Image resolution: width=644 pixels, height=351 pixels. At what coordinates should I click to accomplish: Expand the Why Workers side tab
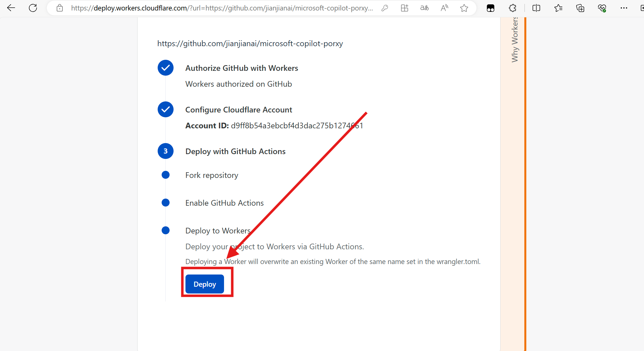[x=515, y=40]
